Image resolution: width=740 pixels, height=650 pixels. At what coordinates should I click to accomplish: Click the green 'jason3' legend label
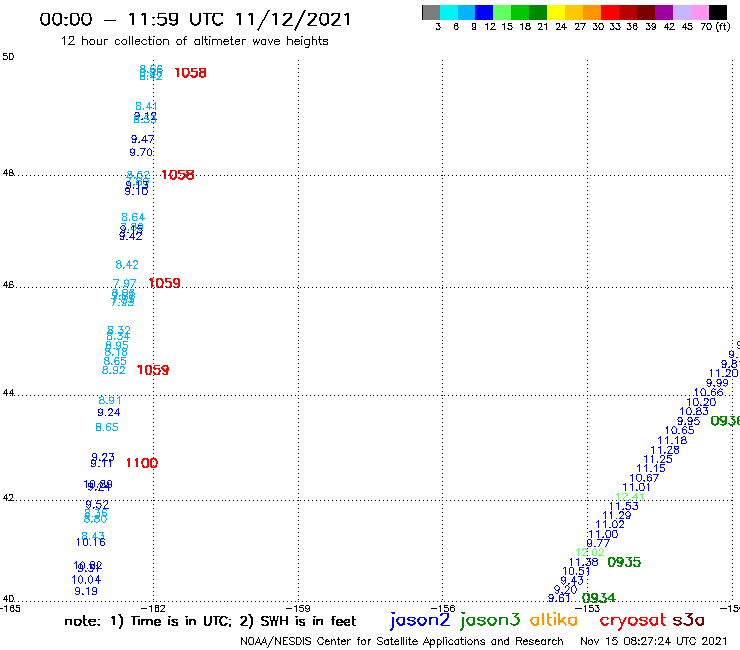[490, 620]
